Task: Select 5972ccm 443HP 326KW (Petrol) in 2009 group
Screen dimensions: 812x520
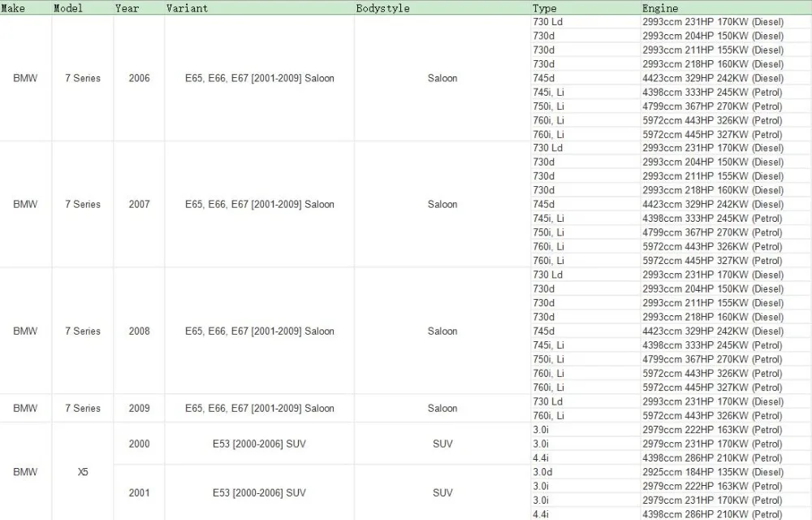Action: [726, 415]
